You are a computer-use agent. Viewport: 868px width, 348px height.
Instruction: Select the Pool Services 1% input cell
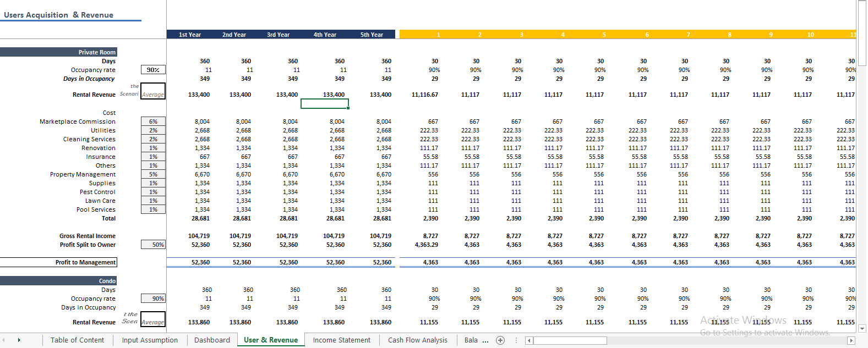(153, 209)
